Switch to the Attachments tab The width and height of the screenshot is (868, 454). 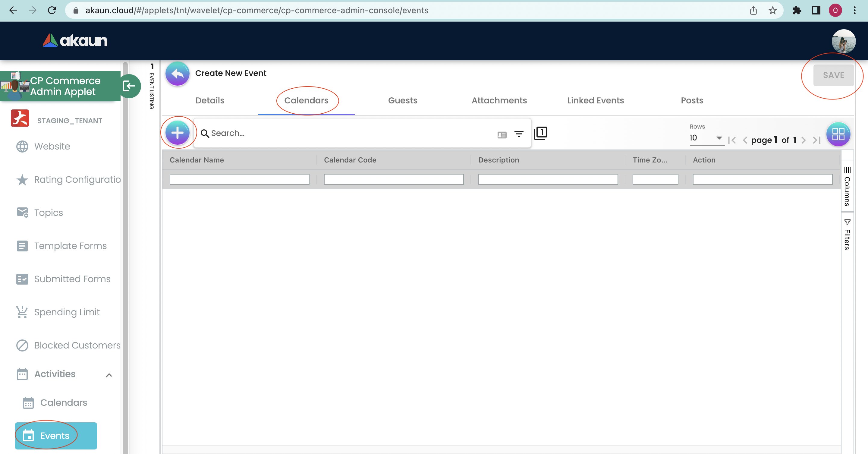coord(499,100)
